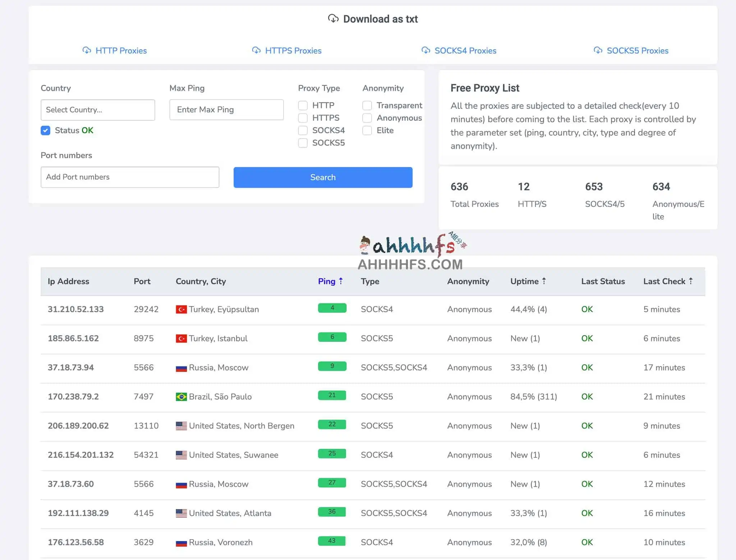Open the Select Country dropdown
Screen dimensions: 736x560
pos(98,110)
